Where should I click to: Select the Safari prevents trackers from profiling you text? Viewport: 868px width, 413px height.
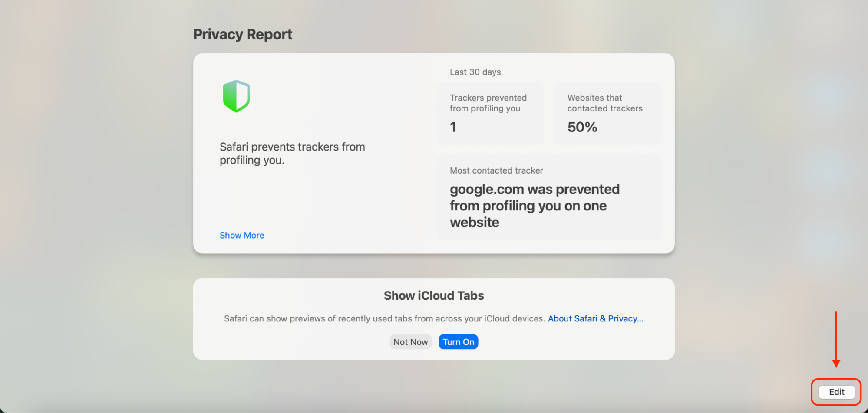(x=292, y=153)
